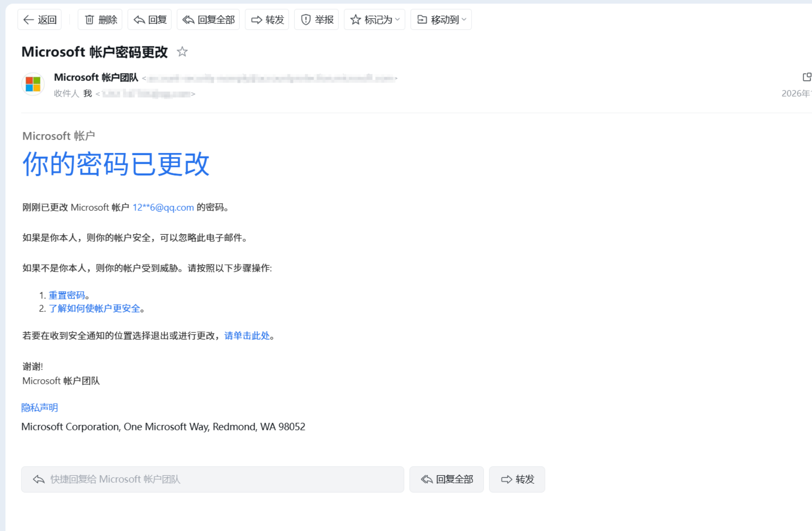Screen dimensions: 812x531
Task: Focus the quick reply input field
Action: tap(213, 479)
